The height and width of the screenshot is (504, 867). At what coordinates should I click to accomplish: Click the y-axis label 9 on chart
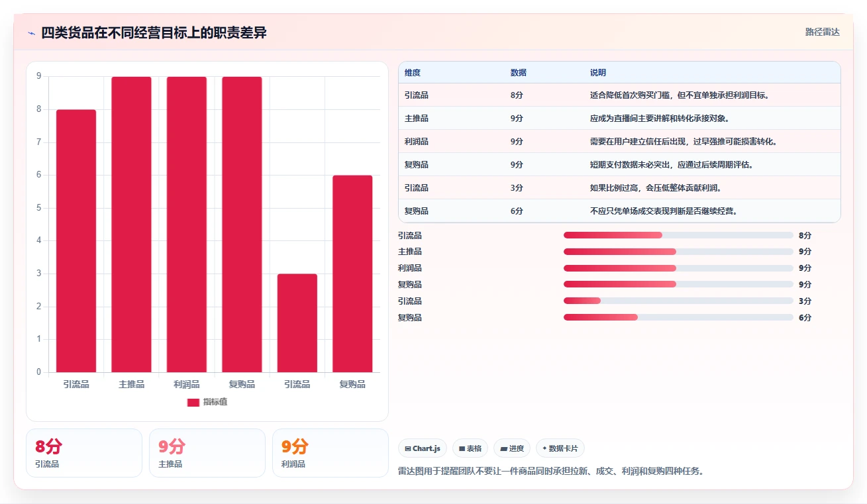(x=39, y=76)
